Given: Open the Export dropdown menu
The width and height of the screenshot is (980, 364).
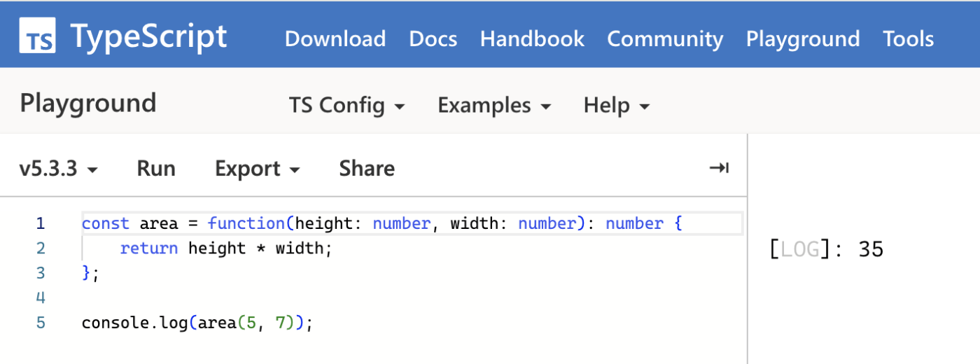Looking at the screenshot, I should tap(258, 169).
